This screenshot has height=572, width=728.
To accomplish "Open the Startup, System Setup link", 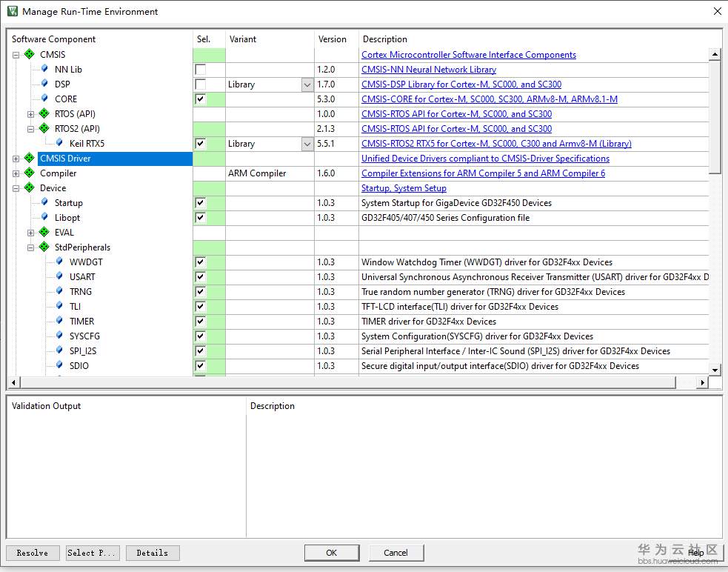I will click(404, 188).
